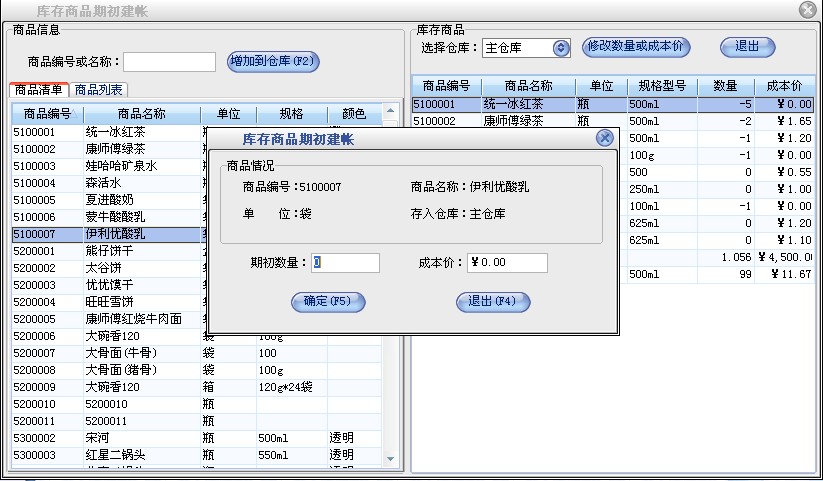The height and width of the screenshot is (481, 823).
Task: Select 红星二锅头 row in product list
Action: click(x=115, y=455)
